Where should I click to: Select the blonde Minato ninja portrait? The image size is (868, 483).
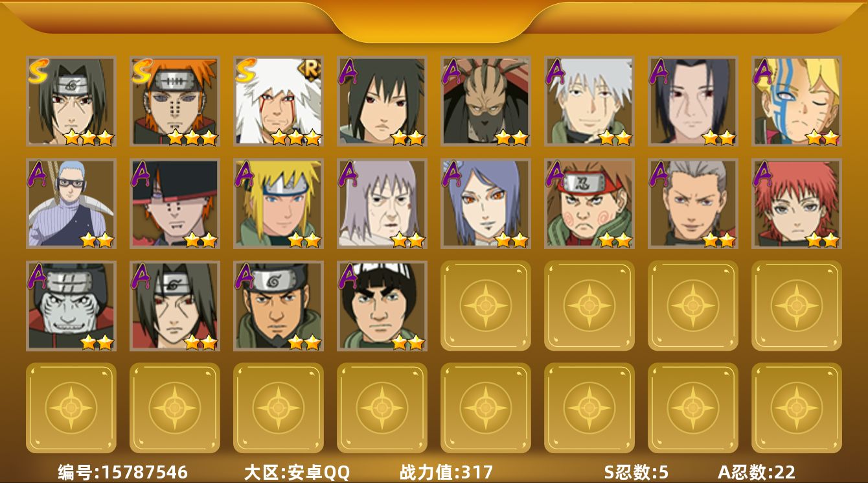click(279, 204)
